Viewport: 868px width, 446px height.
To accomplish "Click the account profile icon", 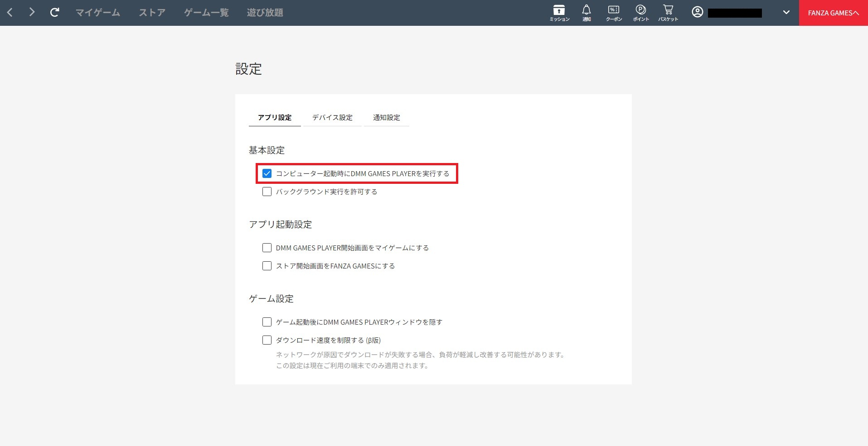I will pos(697,12).
